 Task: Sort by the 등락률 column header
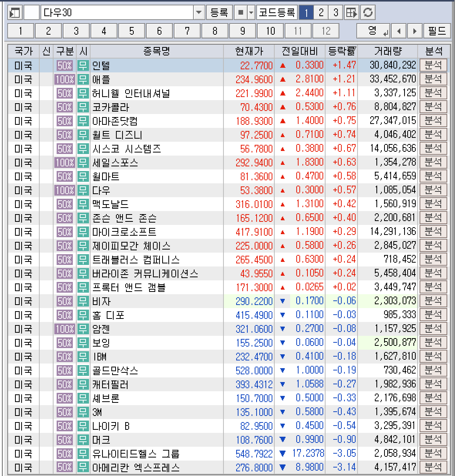pyautogui.click(x=341, y=51)
